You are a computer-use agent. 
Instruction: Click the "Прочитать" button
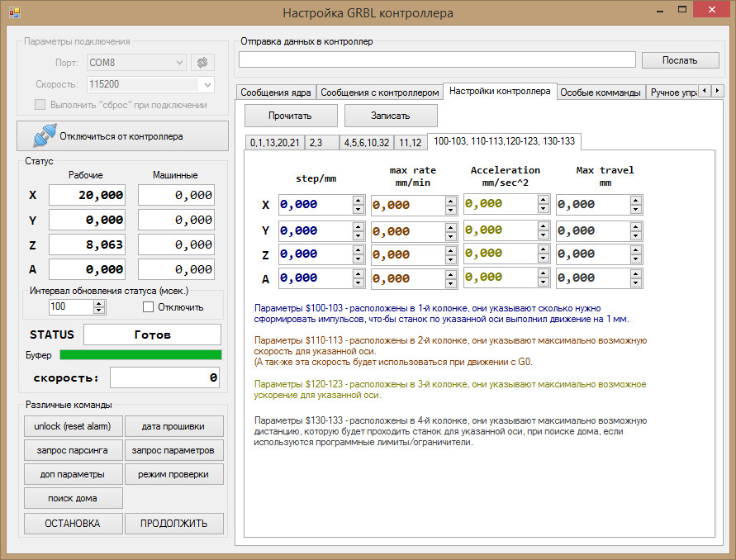click(291, 116)
